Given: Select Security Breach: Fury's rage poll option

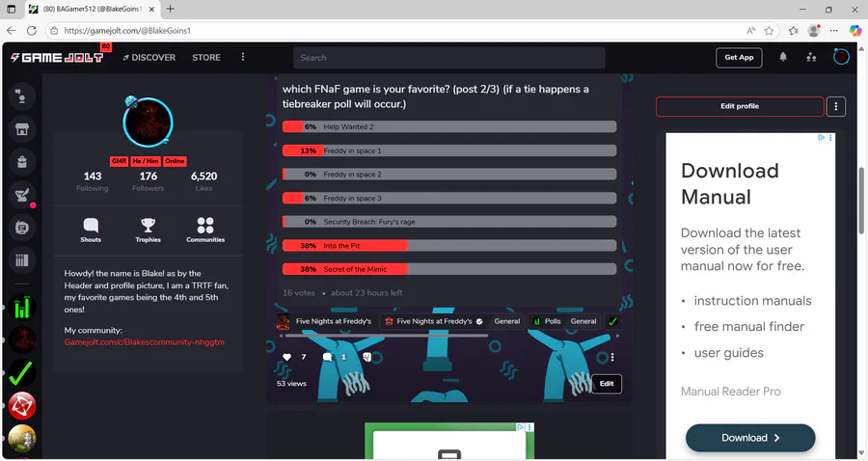Looking at the screenshot, I should tap(448, 222).
